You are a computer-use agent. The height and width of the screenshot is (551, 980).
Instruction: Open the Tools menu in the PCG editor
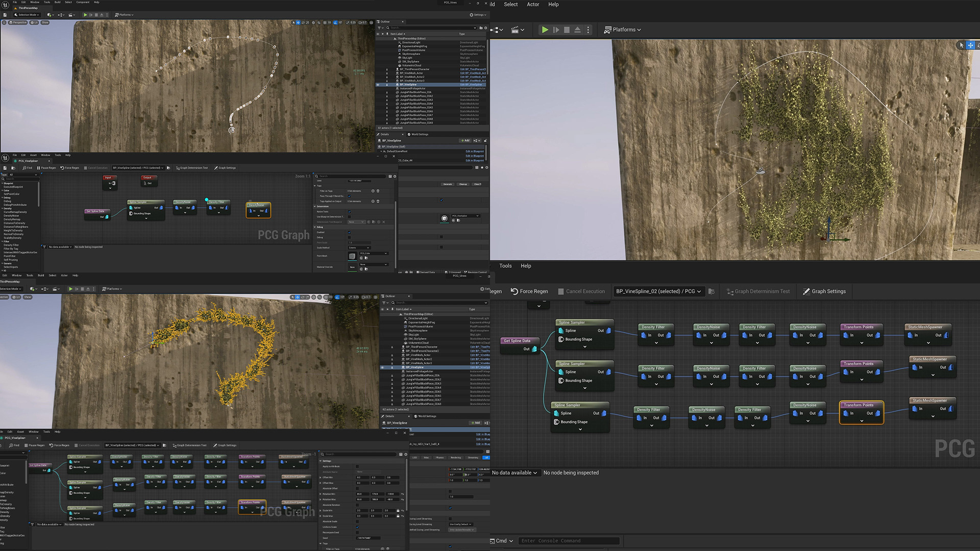pos(505,266)
